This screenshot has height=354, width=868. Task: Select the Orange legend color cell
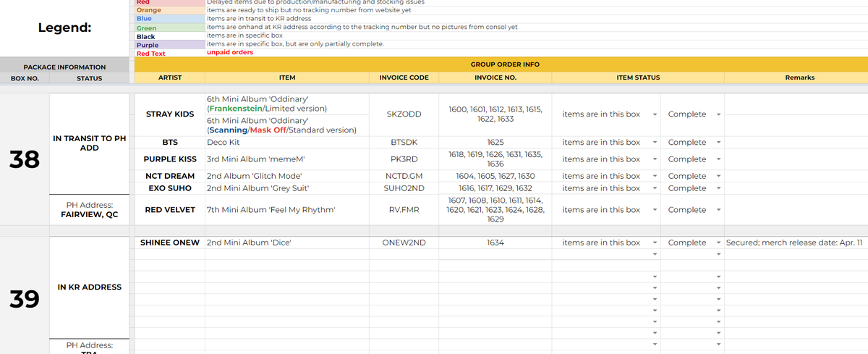tap(170, 10)
